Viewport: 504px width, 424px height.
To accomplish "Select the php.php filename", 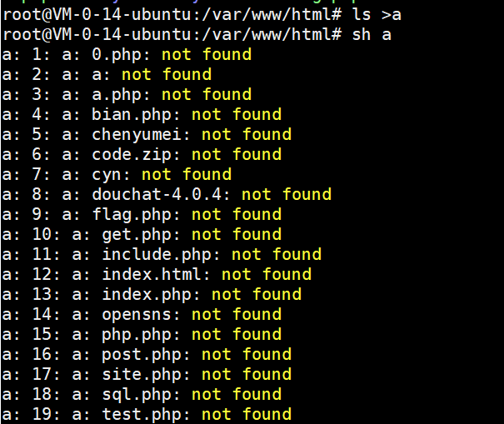I will [137, 335].
